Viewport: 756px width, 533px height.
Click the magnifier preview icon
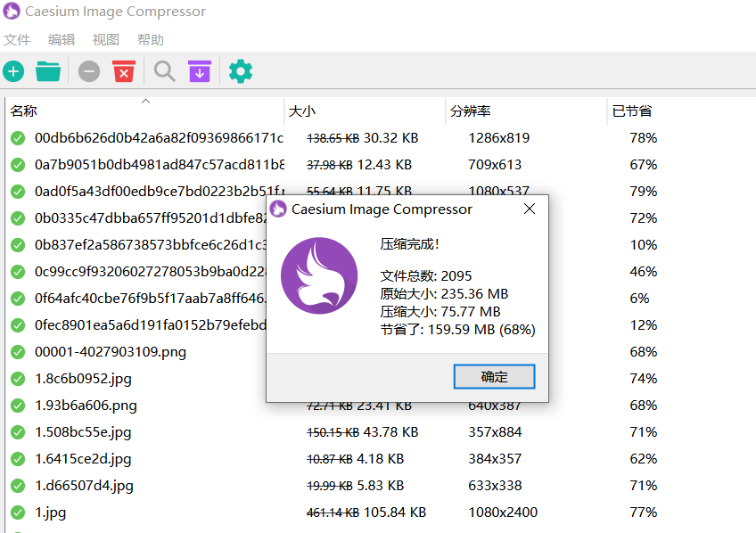[165, 71]
